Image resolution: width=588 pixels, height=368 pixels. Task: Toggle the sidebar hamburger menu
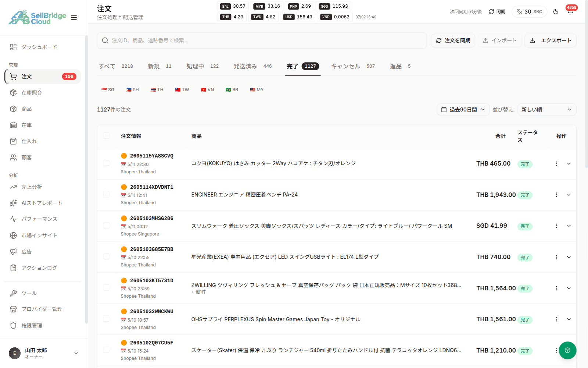pyautogui.click(x=74, y=17)
